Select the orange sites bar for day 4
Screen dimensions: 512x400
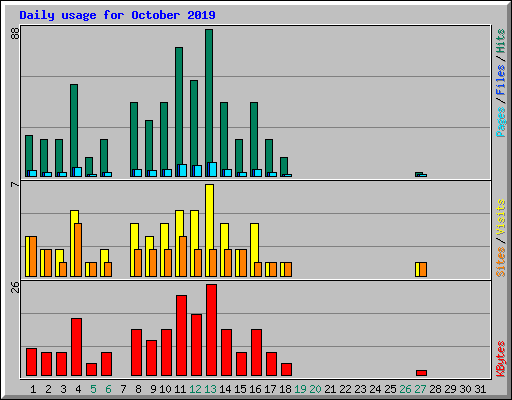[78, 250]
